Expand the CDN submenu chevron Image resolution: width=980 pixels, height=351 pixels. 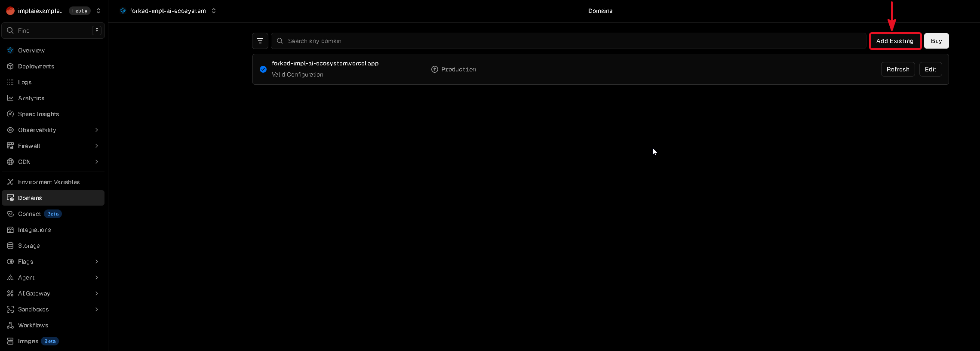point(97,162)
